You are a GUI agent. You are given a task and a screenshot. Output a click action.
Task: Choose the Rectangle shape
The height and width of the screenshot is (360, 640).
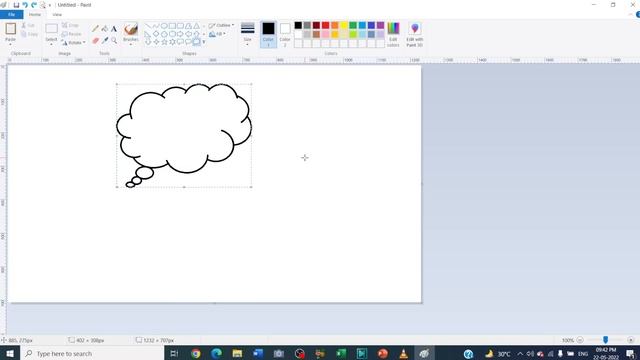coord(172,26)
